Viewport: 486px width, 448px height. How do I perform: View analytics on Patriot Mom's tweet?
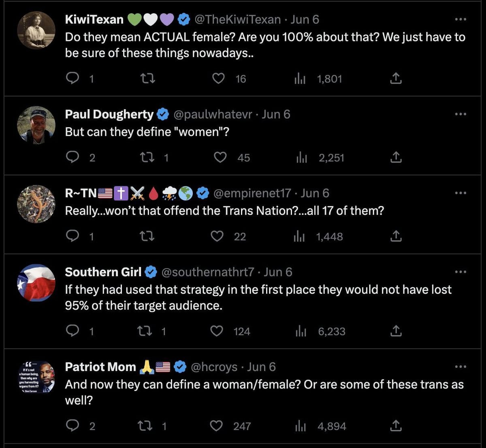pos(301,426)
